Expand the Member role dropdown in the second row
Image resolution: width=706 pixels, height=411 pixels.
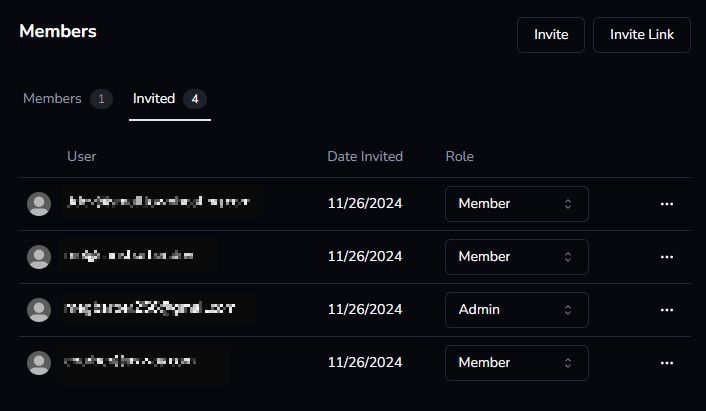516,257
